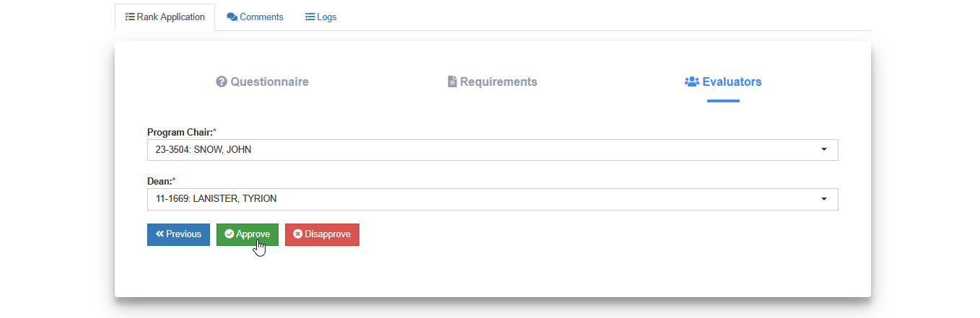Screen dimensions: 980x318
Task: Click the check circle icon on Approve button
Action: click(229, 234)
